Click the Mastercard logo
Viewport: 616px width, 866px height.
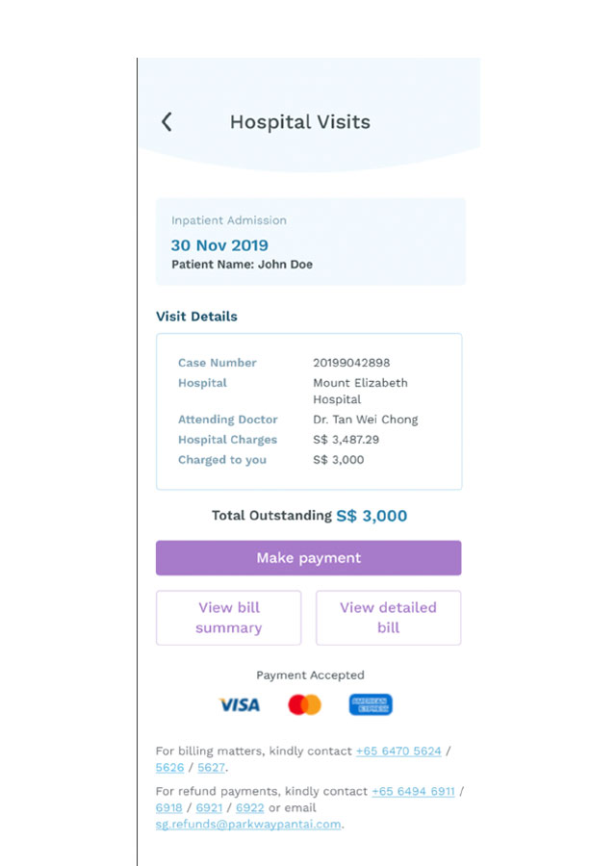304,704
